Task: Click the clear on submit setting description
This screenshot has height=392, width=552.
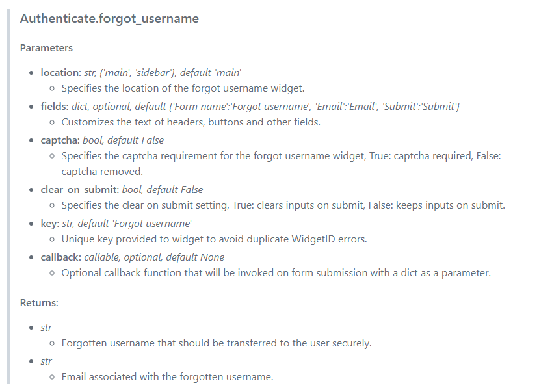Action: point(283,205)
